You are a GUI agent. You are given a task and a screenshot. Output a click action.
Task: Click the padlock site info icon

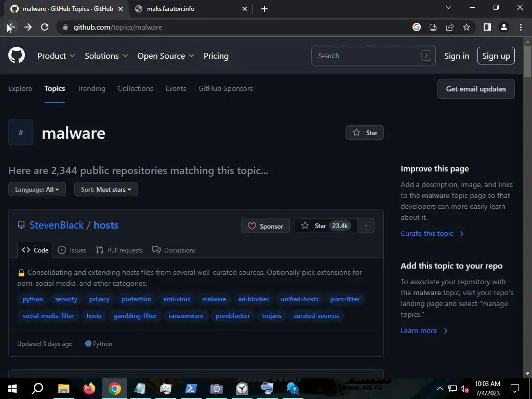pyautogui.click(x=65, y=27)
